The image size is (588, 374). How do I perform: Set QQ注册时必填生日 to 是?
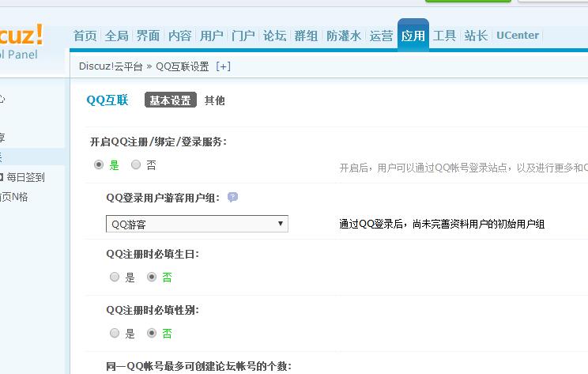(x=115, y=278)
